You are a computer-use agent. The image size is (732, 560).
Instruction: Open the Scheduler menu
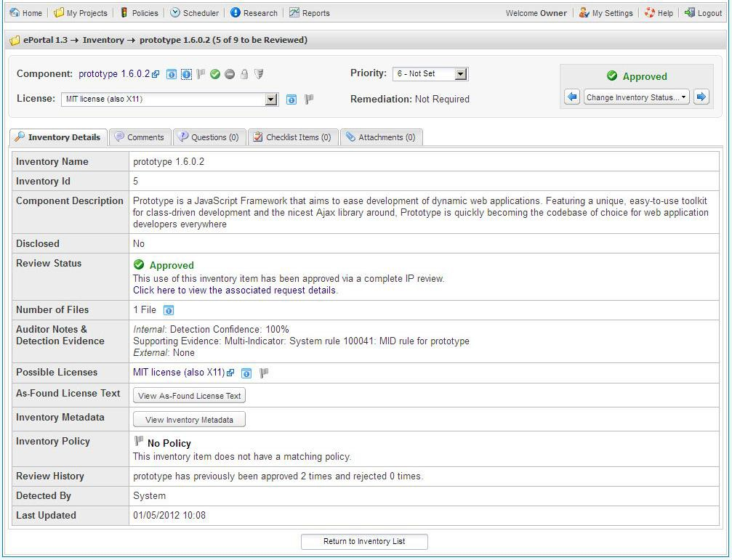pos(194,13)
